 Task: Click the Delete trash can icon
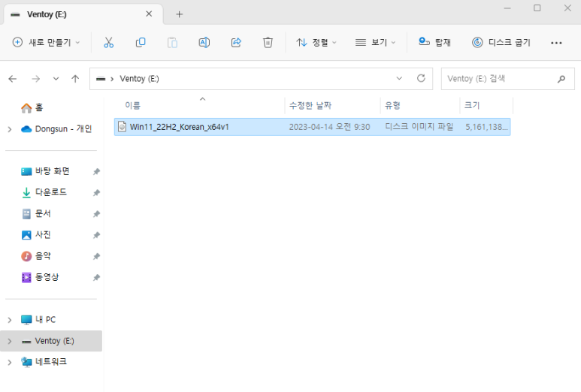268,43
